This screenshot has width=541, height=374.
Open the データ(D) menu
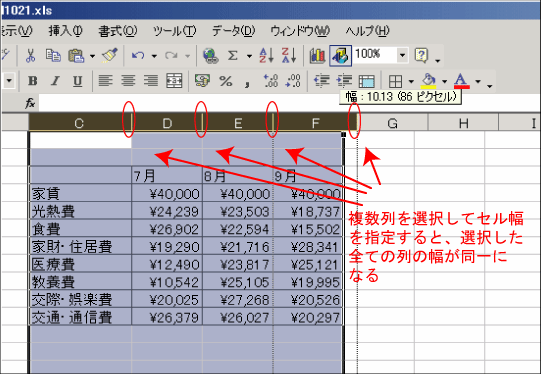233,31
